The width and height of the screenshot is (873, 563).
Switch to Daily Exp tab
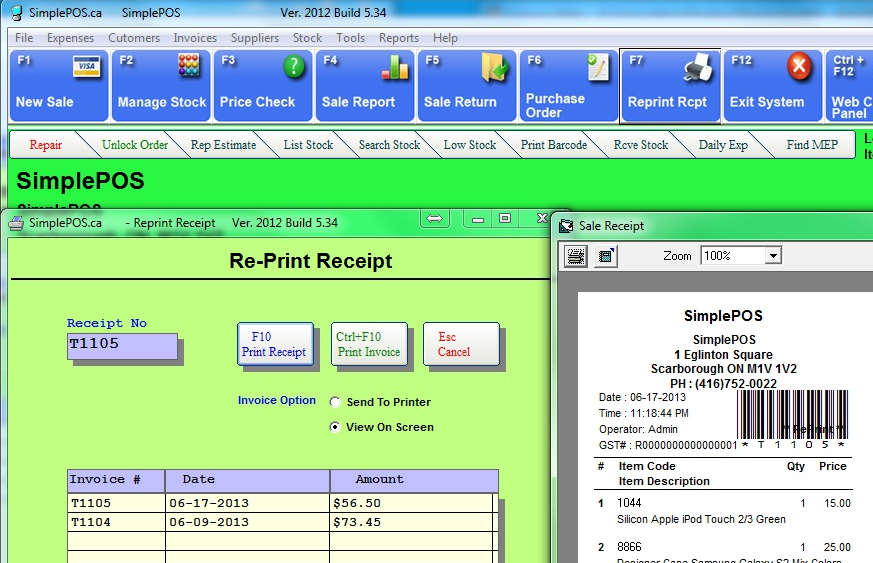pos(723,145)
